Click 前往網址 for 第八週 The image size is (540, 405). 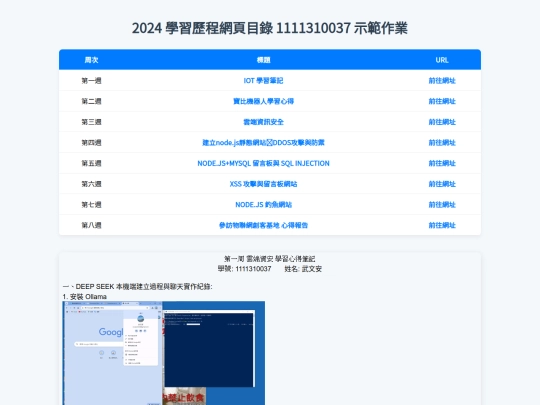pos(442,225)
